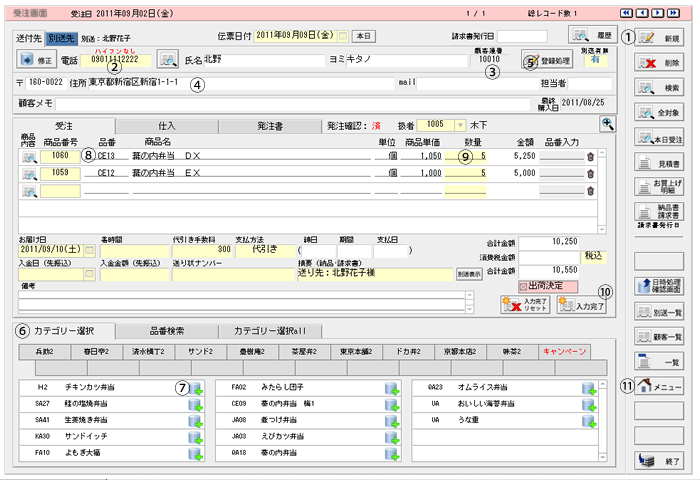
Task: Toggle the 出荷決定 checkbox
Action: (x=523, y=285)
